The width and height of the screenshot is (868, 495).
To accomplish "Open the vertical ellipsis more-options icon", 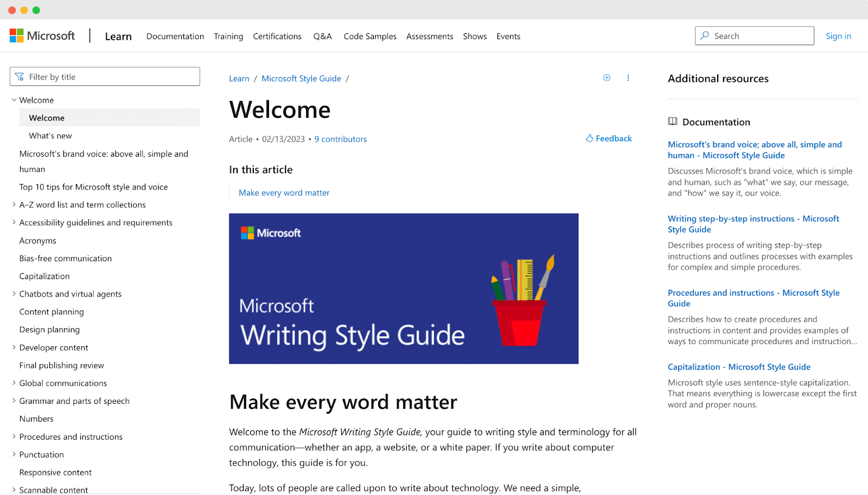I will tap(628, 78).
